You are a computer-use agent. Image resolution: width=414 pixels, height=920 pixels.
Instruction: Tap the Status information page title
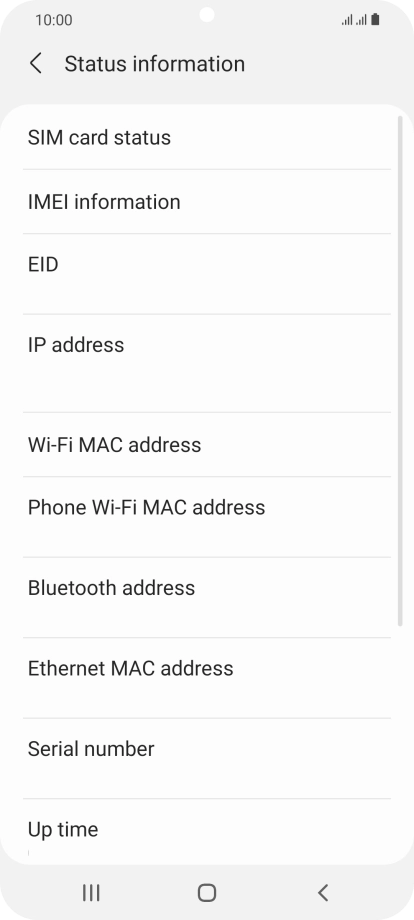point(155,63)
